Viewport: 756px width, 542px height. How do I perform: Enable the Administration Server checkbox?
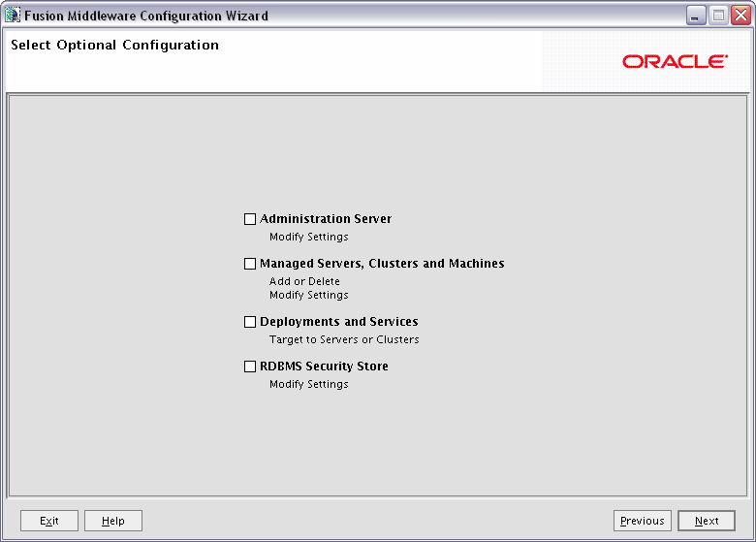point(250,219)
